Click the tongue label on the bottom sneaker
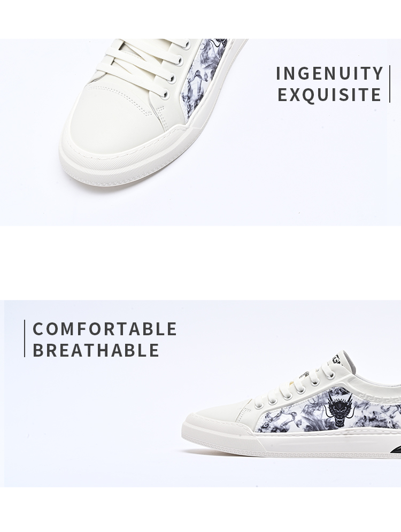This screenshot has width=401, height=532. click(338, 359)
